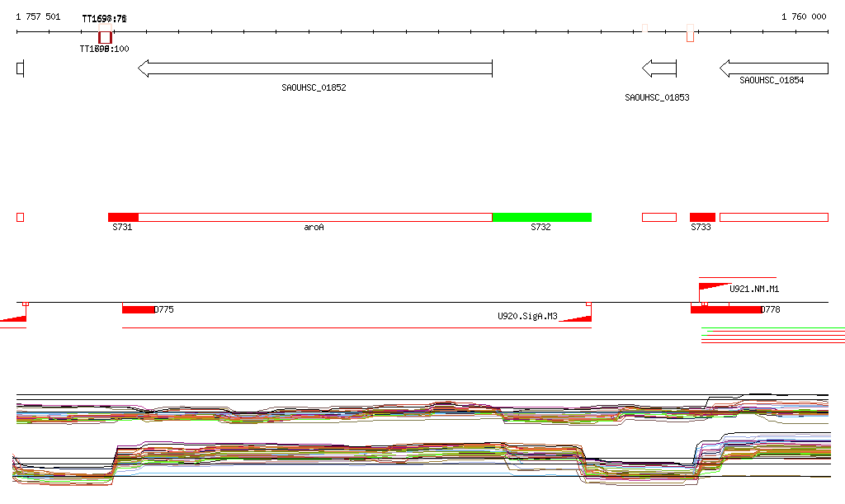The width and height of the screenshot is (845, 504).
Task: Click the solid red S731 segment
Action: (x=123, y=217)
